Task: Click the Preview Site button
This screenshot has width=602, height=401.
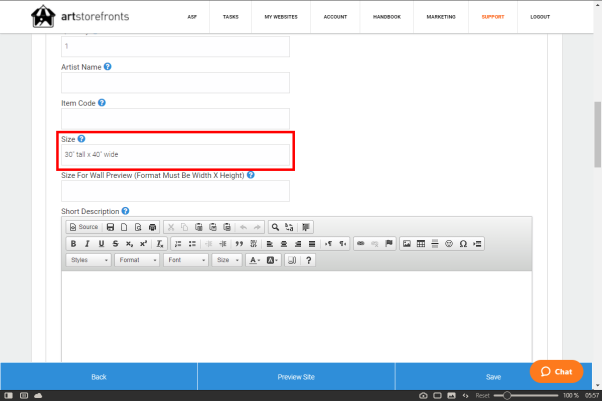Action: pos(296,377)
